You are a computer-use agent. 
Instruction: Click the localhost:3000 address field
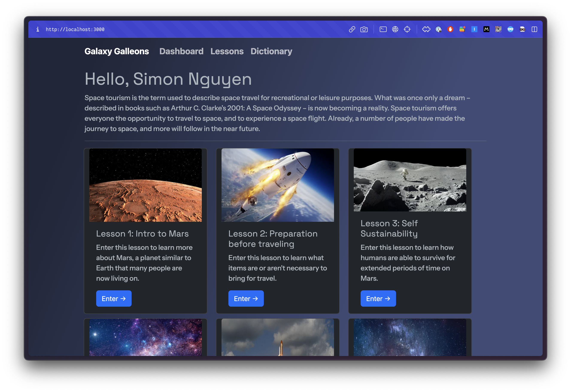[75, 29]
